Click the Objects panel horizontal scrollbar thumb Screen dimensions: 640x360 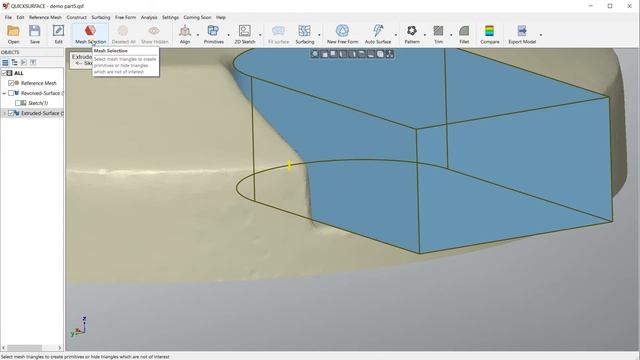24,348
